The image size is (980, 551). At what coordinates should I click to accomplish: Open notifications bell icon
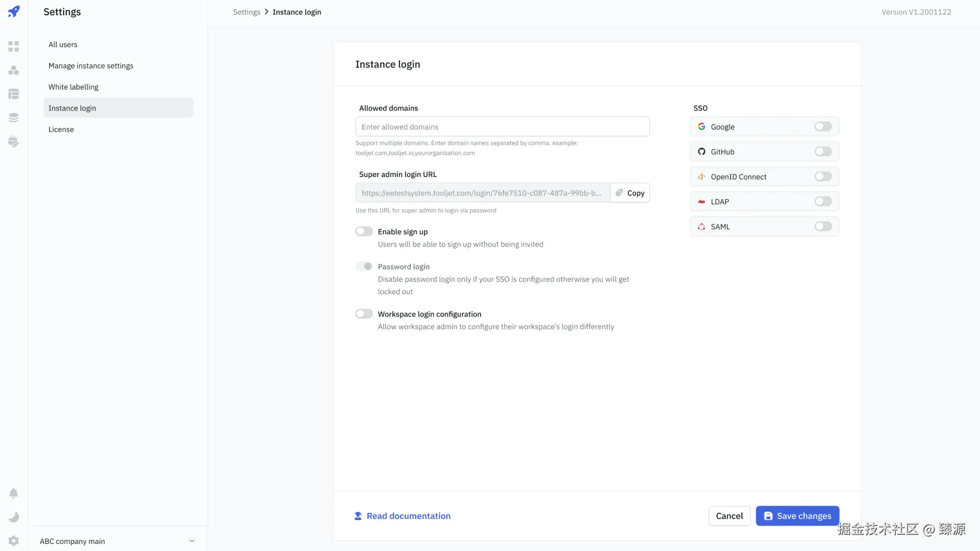tap(14, 493)
